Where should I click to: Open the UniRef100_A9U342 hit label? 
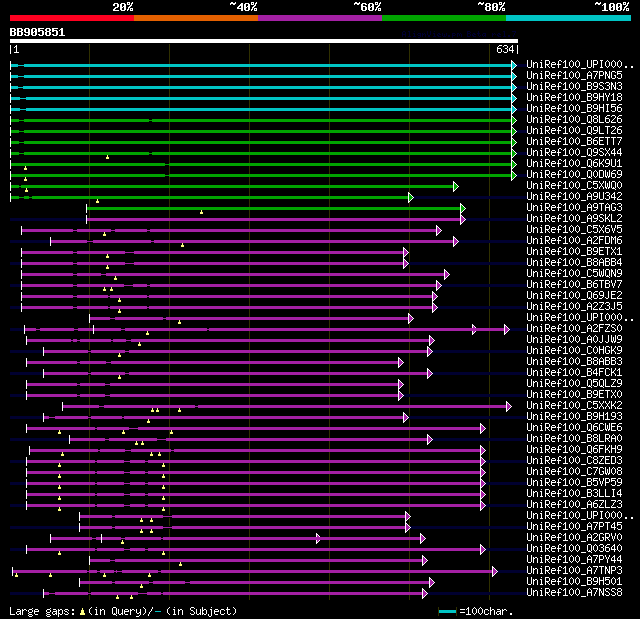(574, 197)
